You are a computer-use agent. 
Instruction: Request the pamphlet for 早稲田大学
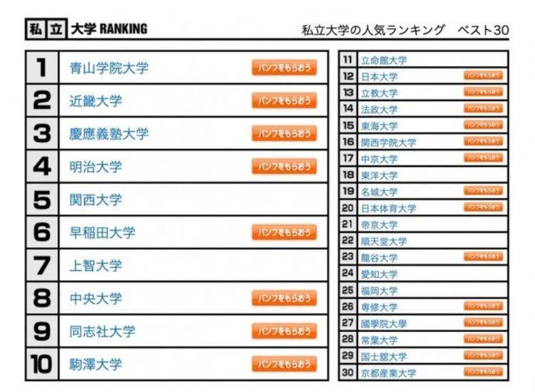284,232
